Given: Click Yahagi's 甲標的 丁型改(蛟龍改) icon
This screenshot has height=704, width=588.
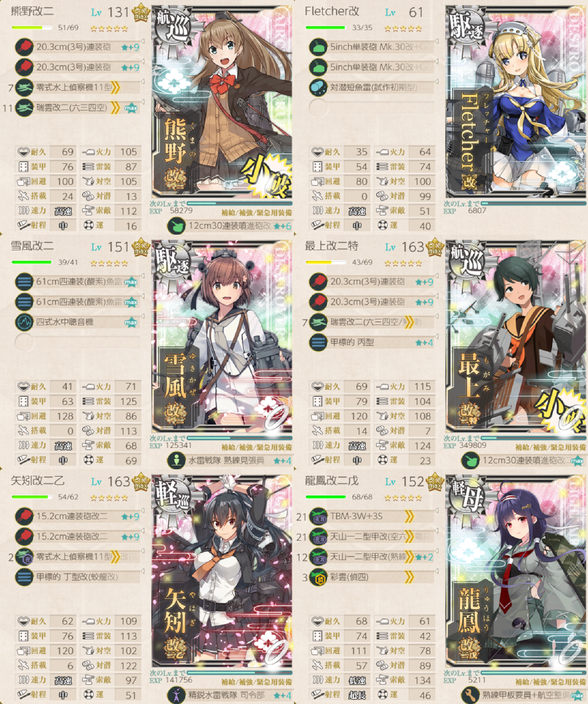Looking at the screenshot, I should click(x=25, y=577).
